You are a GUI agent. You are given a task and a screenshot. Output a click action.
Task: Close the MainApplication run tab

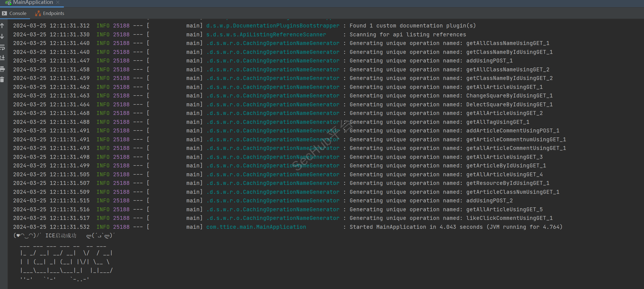click(58, 2)
